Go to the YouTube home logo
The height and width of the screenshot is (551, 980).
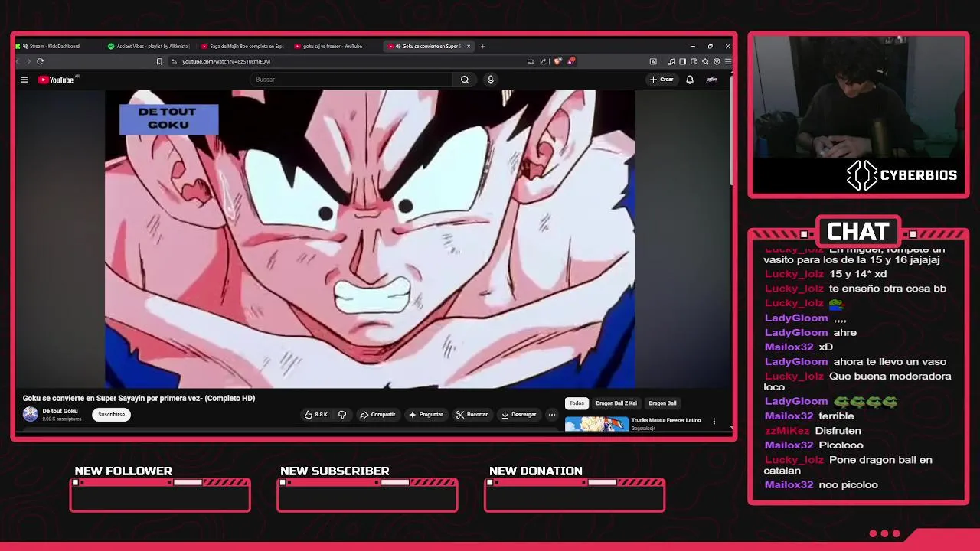click(x=56, y=80)
